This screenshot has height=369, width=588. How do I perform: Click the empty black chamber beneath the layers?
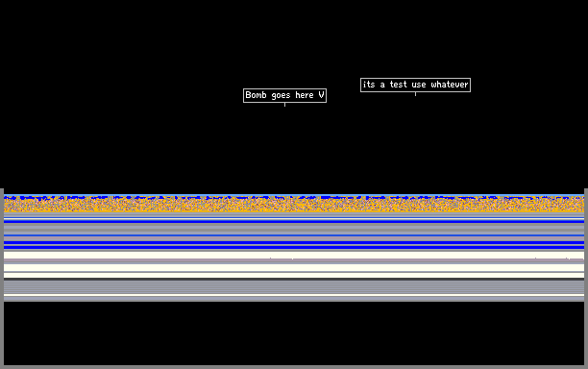294,333
